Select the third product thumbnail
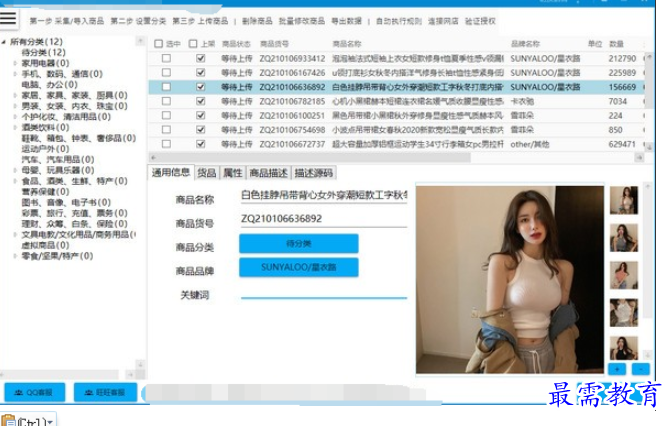Viewport: 670px width, 426px height. click(623, 275)
